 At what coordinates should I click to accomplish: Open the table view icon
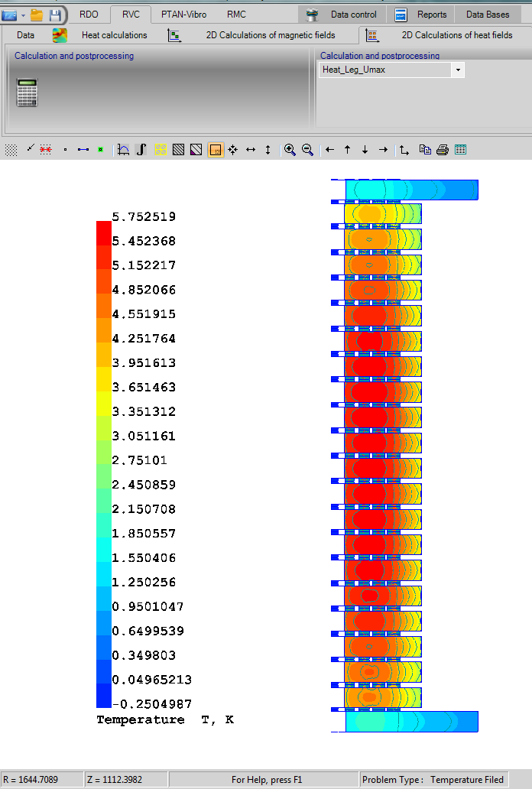coord(460,149)
